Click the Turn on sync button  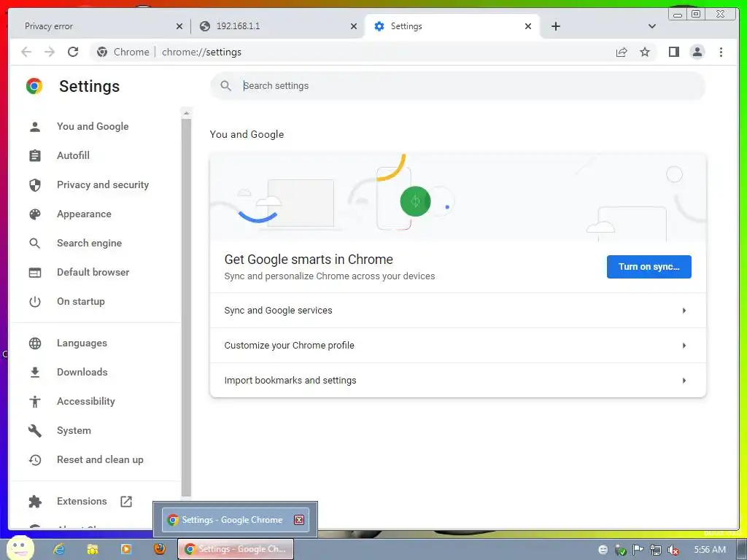coord(649,267)
